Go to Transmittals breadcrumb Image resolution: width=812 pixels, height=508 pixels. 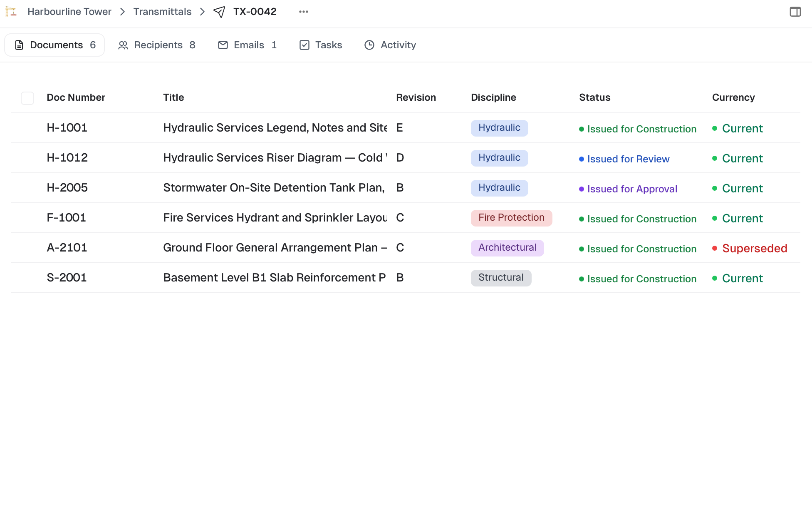[162, 12]
